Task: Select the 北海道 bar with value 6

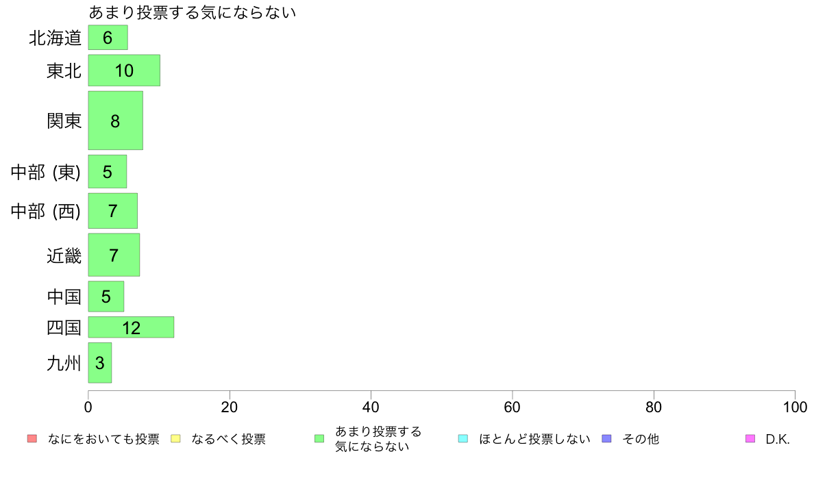Action: [108, 38]
